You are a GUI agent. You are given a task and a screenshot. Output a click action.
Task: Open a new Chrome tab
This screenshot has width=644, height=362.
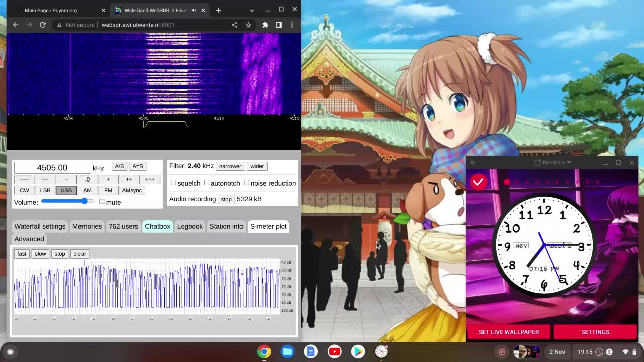219,10
